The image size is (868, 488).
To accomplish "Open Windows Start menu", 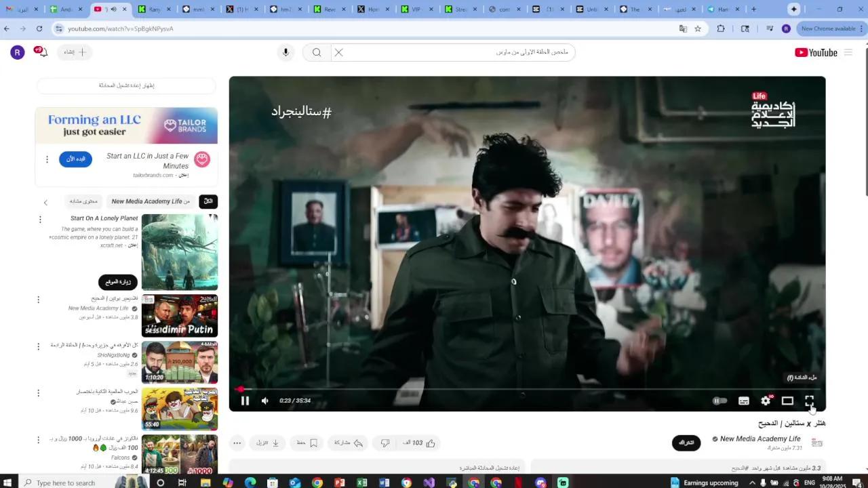I will point(9,483).
